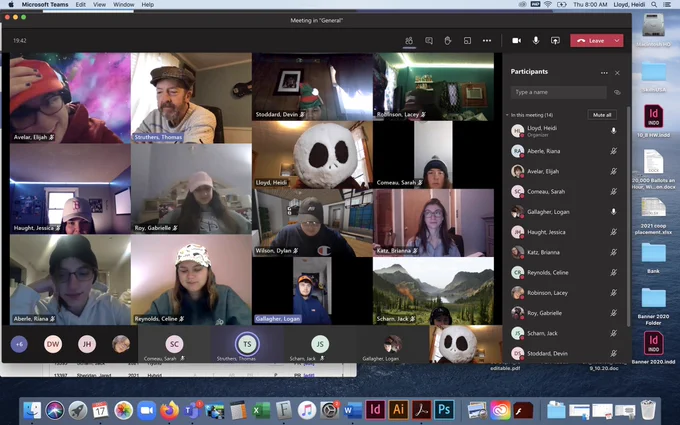Toggle mic icon for Haught, Jessica
Image resolution: width=680 pixels, height=425 pixels.
pos(613,232)
